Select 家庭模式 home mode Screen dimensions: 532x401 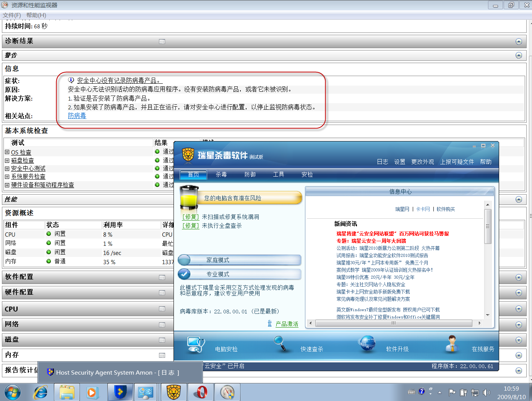[240, 260]
